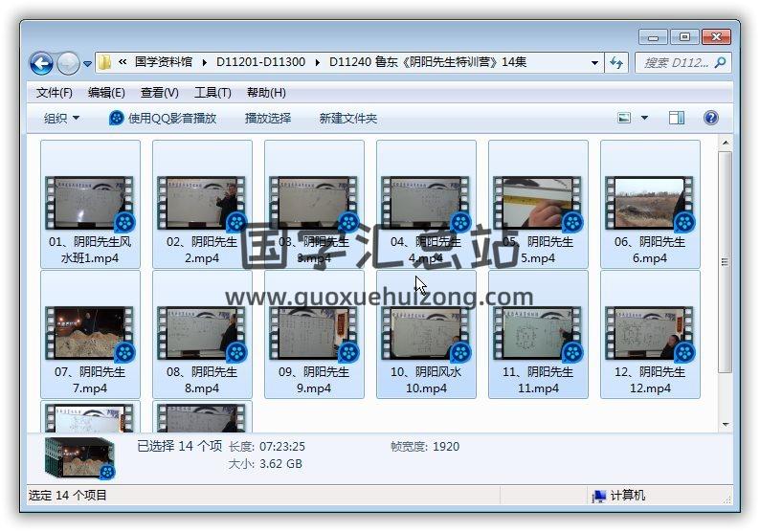Viewport: 760px width, 532px height.
Task: Click the stacked video preview in details pane
Action: coord(80,458)
